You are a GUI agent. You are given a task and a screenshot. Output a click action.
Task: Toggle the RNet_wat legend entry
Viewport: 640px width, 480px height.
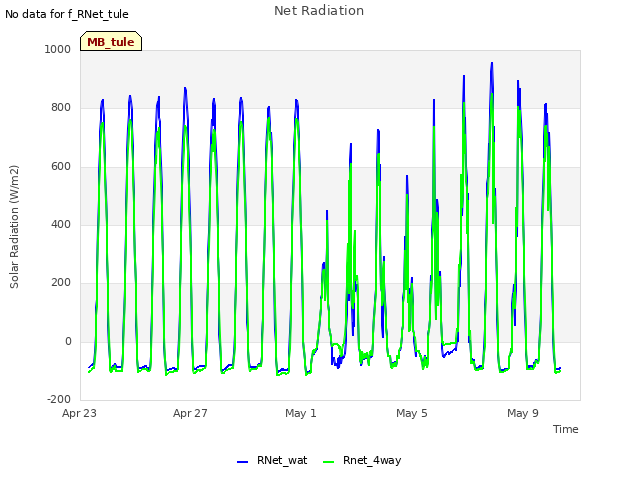coord(272,460)
